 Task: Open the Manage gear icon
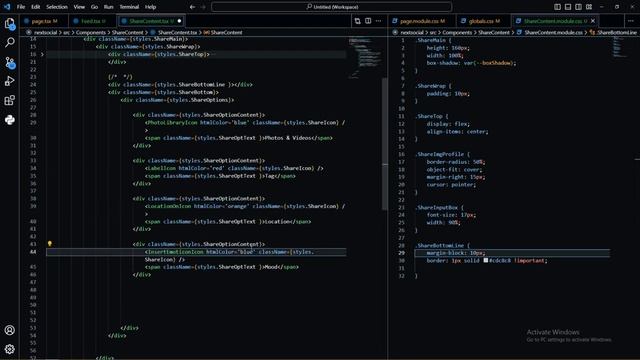tap(9, 349)
